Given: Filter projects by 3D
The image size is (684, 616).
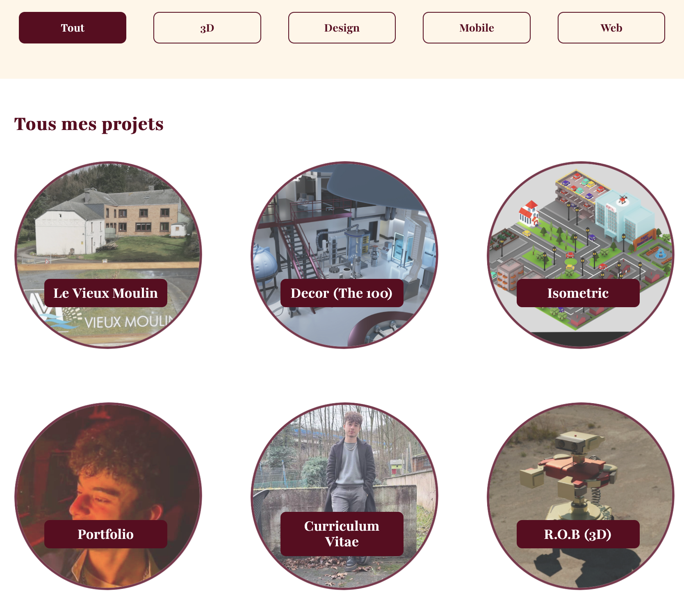Looking at the screenshot, I should [x=207, y=27].
